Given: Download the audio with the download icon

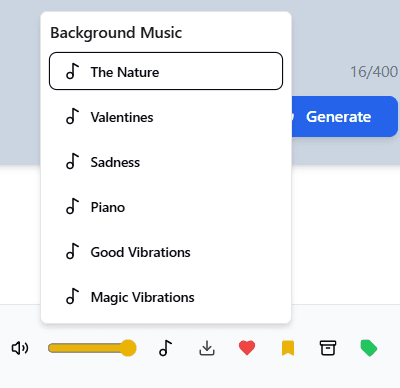Looking at the screenshot, I should click(207, 348).
